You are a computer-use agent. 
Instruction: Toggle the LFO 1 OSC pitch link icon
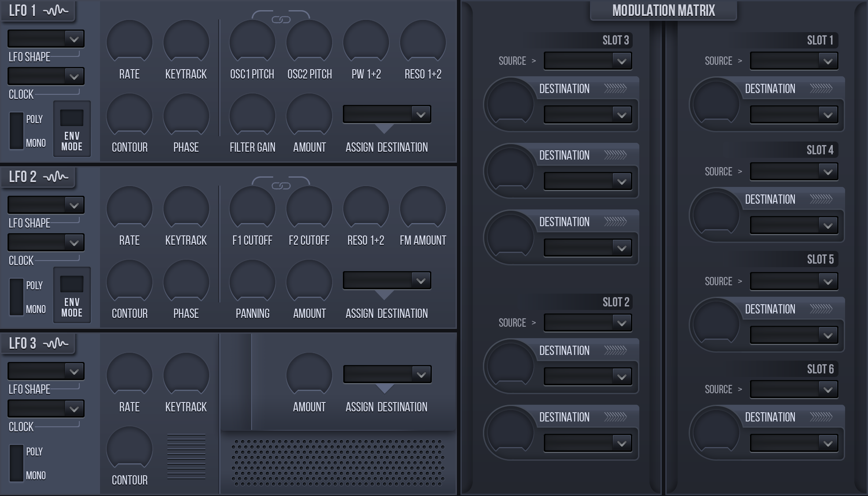281,19
